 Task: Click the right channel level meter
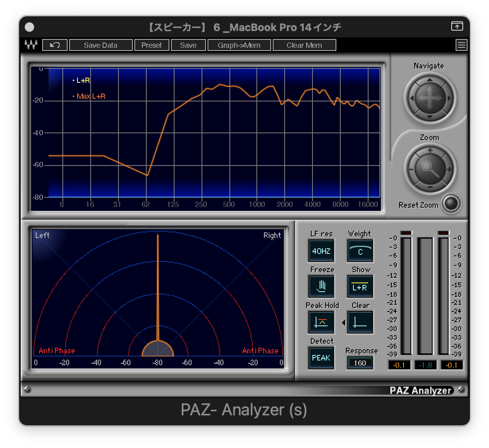pos(443,296)
